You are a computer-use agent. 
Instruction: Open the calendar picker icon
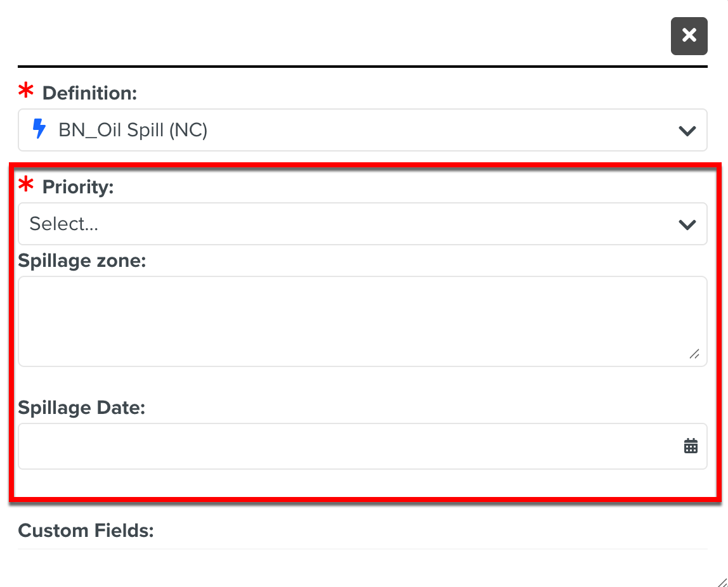[x=691, y=446]
